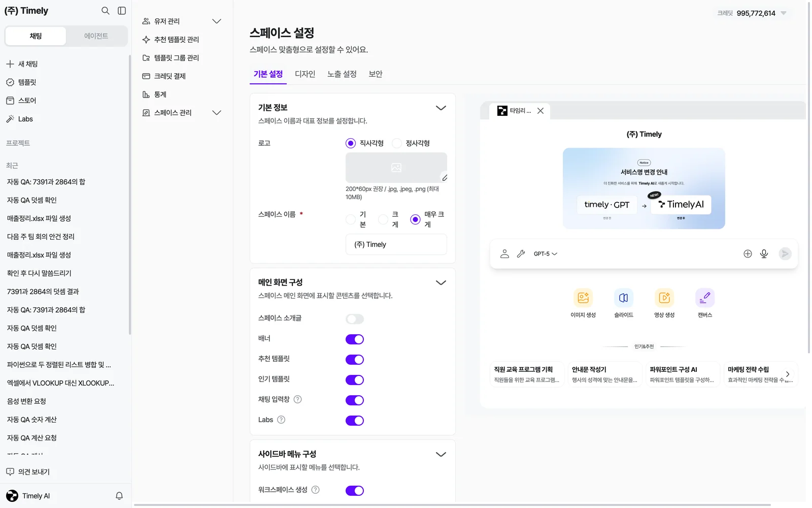Select the 정사각형 logo radio

[x=397, y=143]
